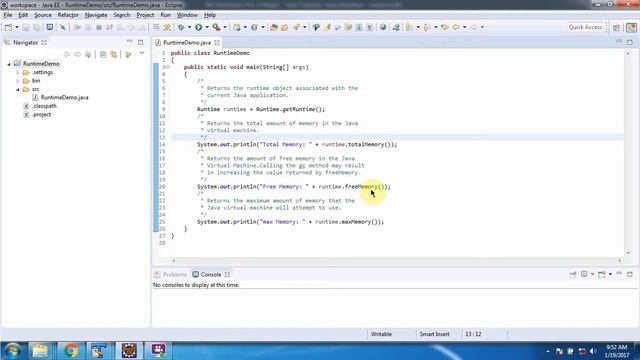Select the Navigator view tab
The width and height of the screenshot is (640, 360).
pyautogui.click(x=25, y=42)
